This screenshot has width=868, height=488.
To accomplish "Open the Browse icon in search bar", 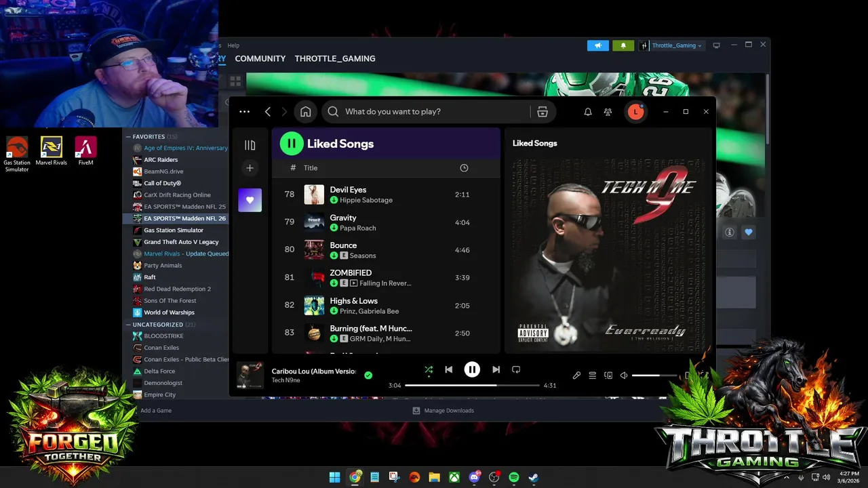I will (x=542, y=112).
